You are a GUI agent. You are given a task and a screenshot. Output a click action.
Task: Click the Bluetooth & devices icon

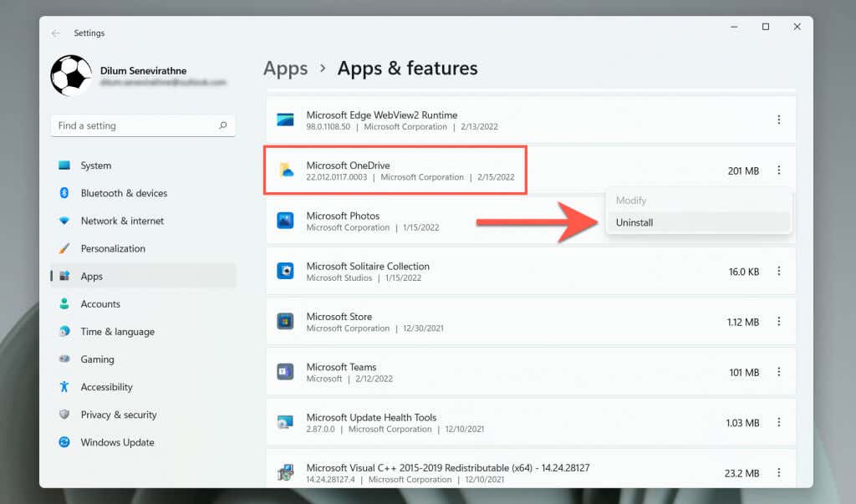(x=64, y=193)
